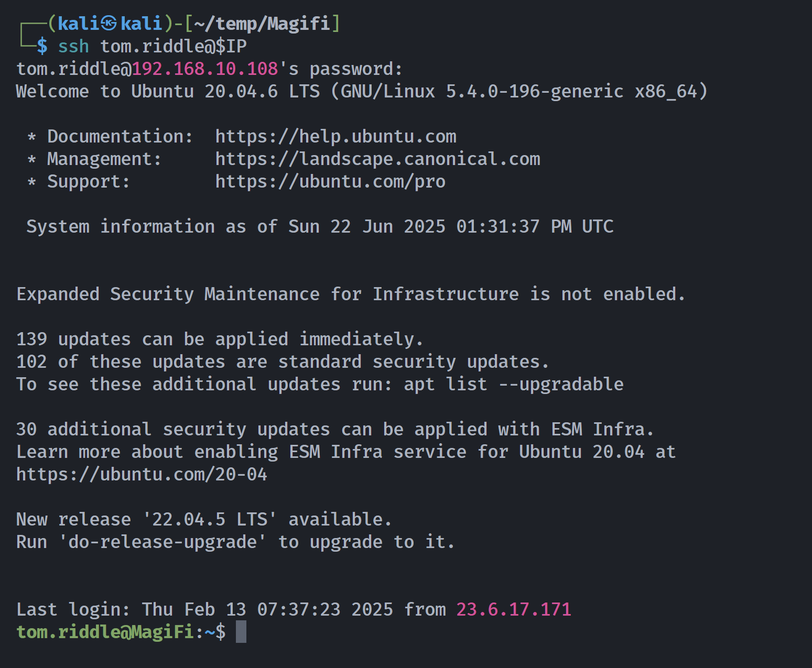The width and height of the screenshot is (812, 668).
Task: Click the ssh command word
Action: 73,46
